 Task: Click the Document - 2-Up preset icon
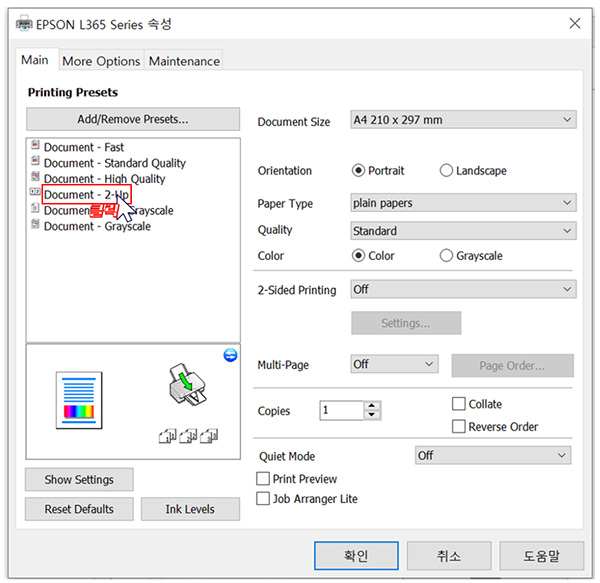(x=35, y=192)
